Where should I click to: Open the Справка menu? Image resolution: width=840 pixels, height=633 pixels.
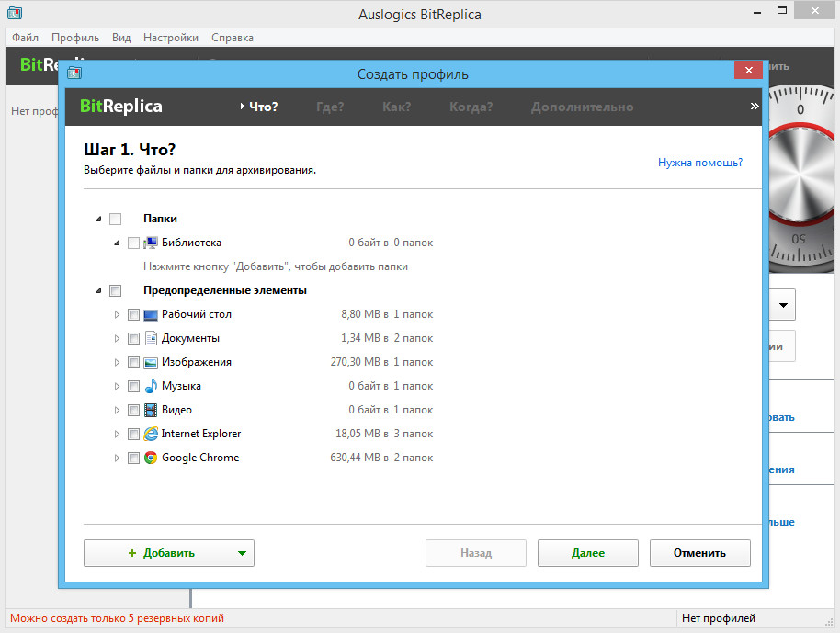pyautogui.click(x=233, y=38)
